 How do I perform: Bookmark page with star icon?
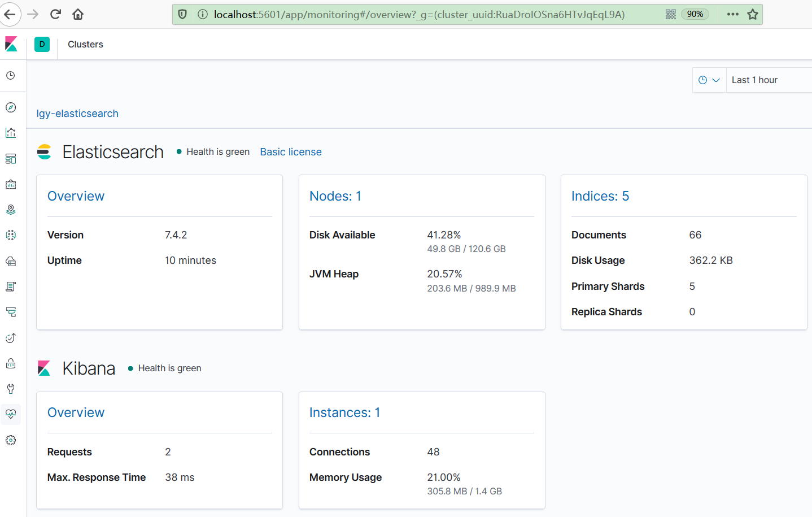[753, 14]
